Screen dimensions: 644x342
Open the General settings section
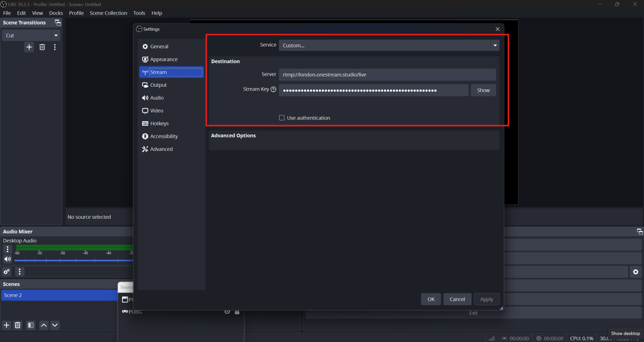[158, 46]
